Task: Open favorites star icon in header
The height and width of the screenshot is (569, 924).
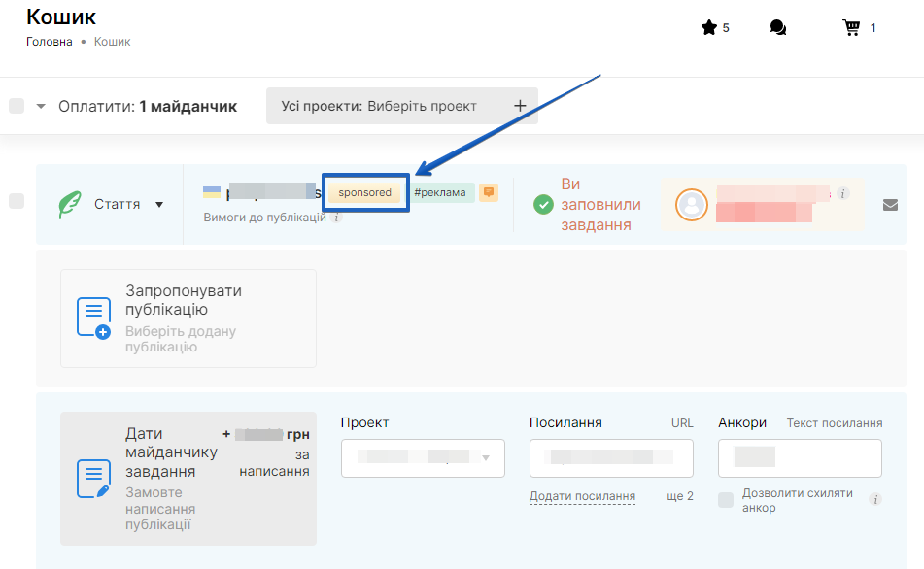Action: pyautogui.click(x=708, y=28)
